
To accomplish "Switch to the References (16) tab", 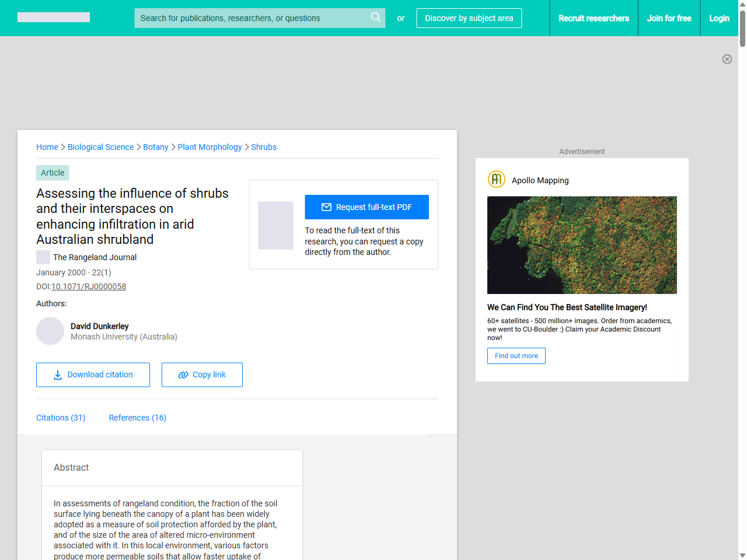I will pyautogui.click(x=137, y=418).
